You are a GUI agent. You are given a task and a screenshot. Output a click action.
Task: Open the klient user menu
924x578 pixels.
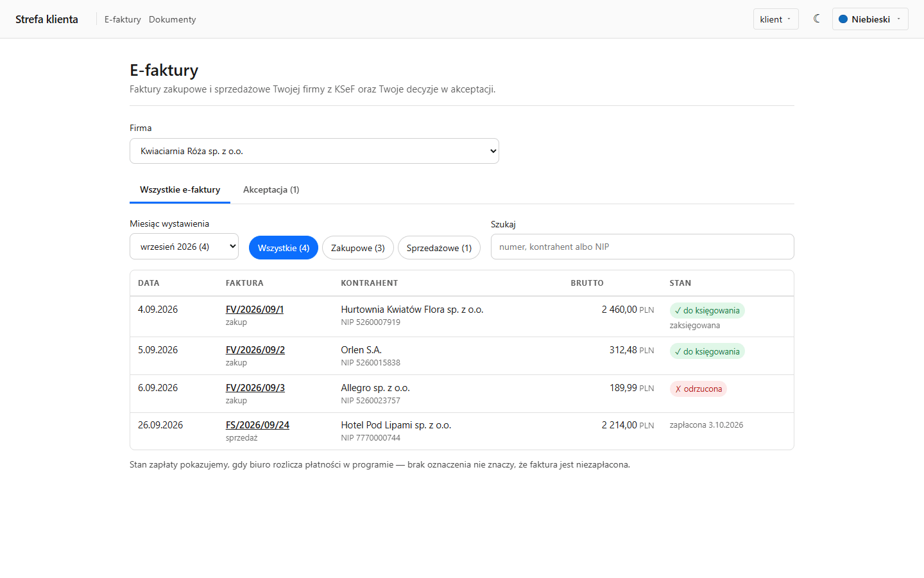[x=776, y=19]
